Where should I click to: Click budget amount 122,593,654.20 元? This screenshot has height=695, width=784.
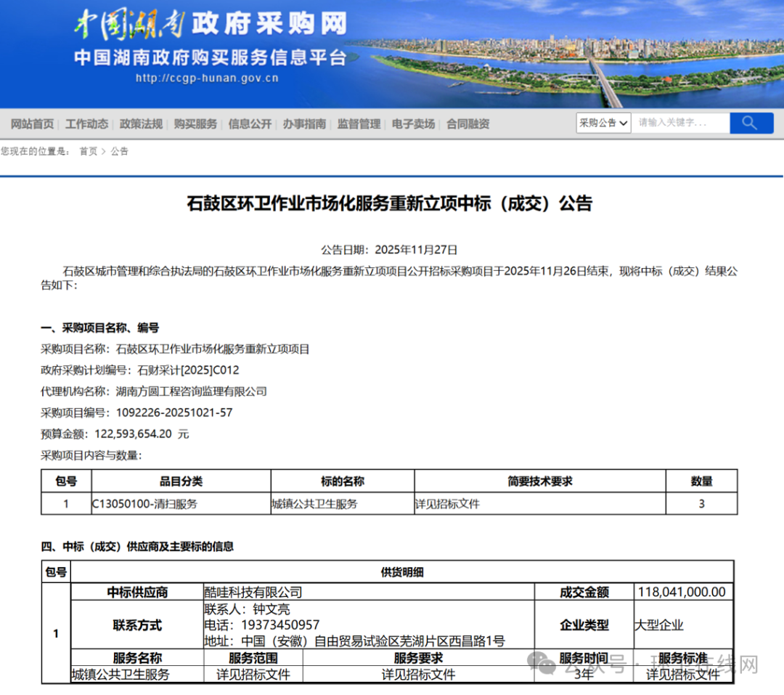click(142, 434)
